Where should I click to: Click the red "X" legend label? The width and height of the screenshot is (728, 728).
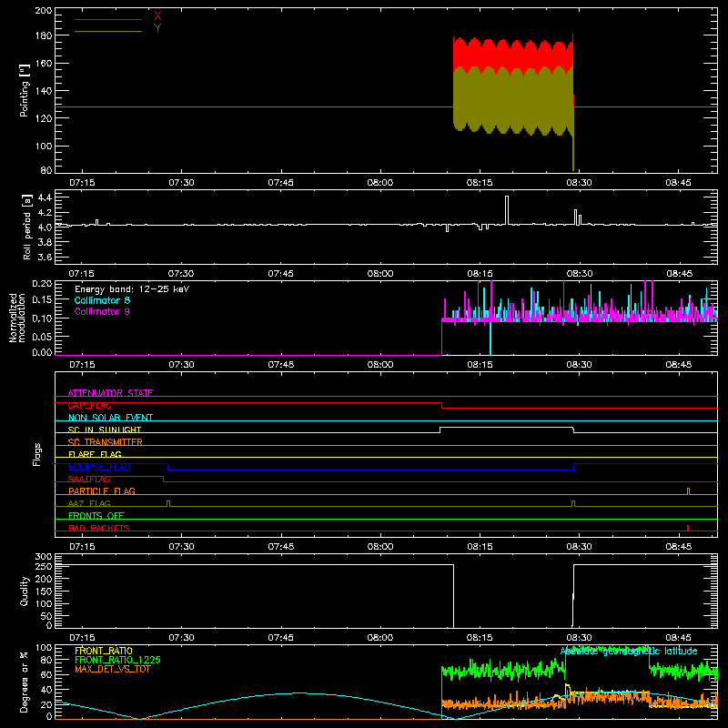(157, 15)
